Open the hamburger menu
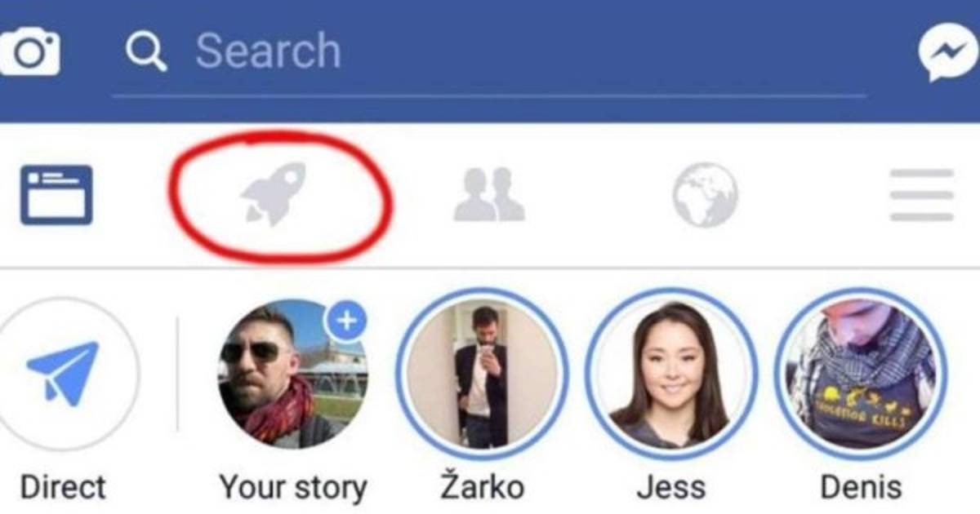The height and width of the screenshot is (514, 980). [922, 195]
